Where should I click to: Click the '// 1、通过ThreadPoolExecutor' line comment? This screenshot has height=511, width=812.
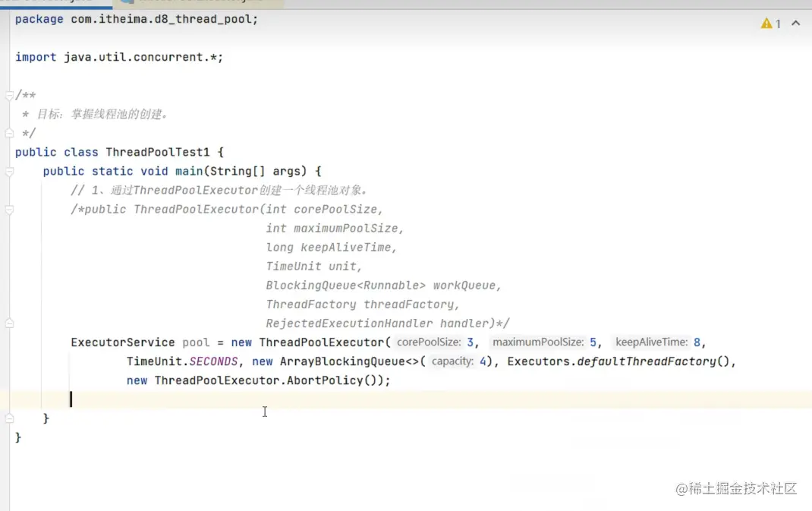tap(219, 190)
